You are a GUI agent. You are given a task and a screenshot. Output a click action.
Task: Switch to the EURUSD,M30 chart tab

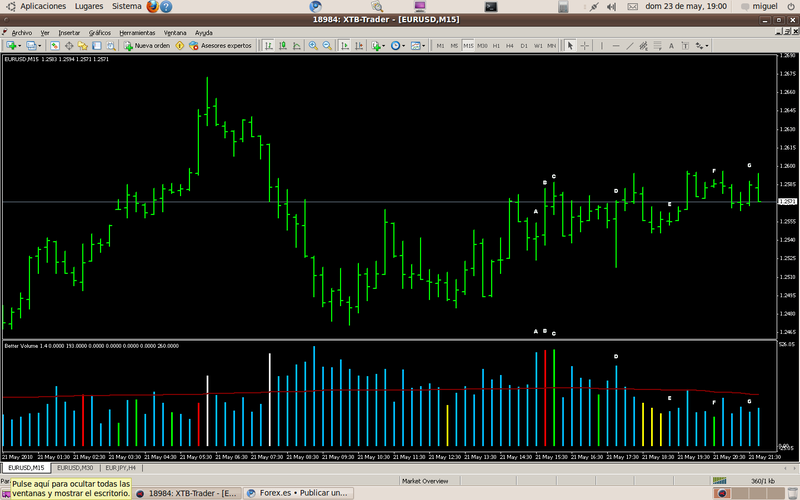click(x=75, y=467)
